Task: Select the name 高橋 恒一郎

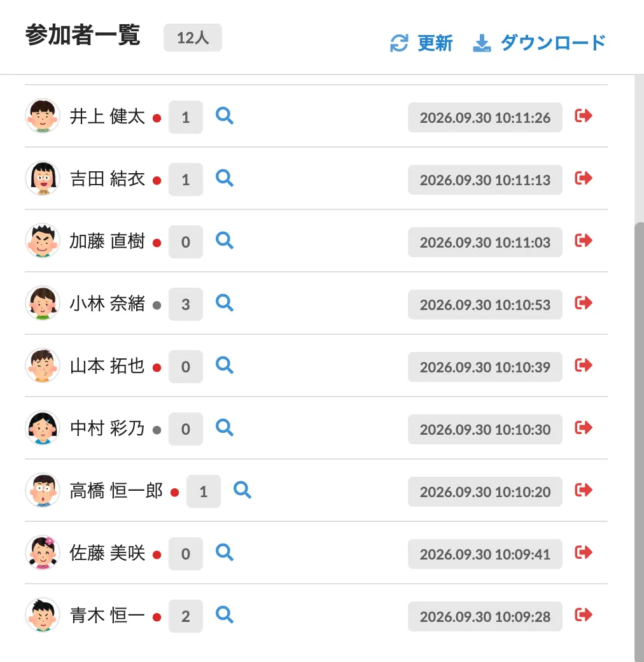Action: [116, 491]
